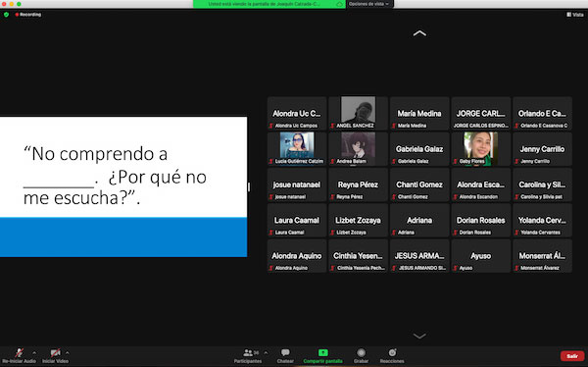Screen dimensions: 588x367
Task: Select the Alondra Aquino participant tile
Action: click(x=297, y=256)
